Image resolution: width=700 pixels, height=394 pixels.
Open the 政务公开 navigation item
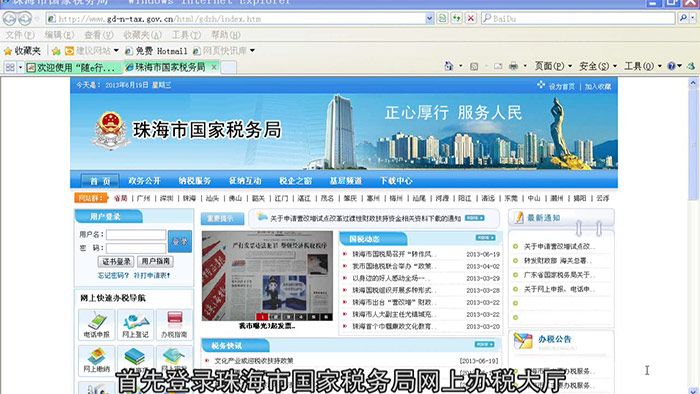point(144,181)
